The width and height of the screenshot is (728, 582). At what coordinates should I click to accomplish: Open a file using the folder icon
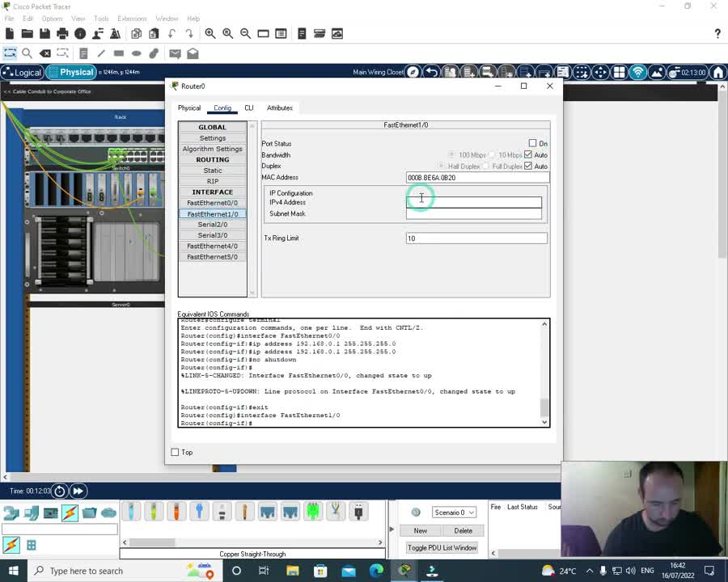[27, 33]
